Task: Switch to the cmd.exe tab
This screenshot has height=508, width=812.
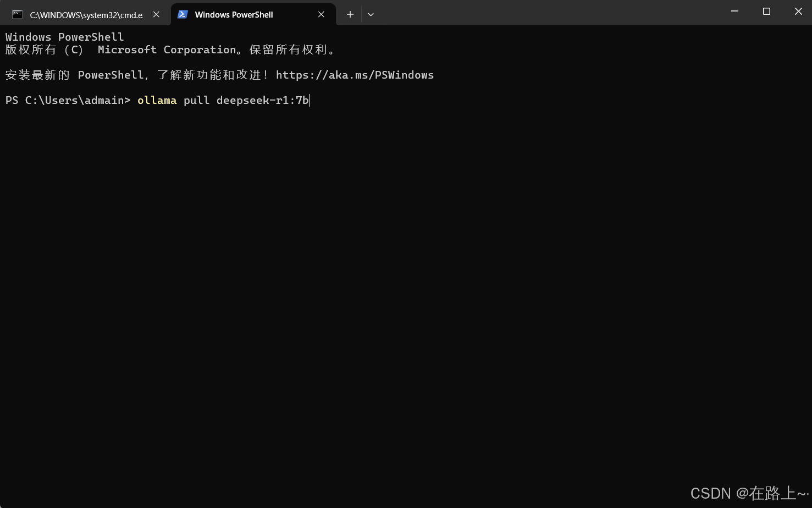Action: coord(85,15)
